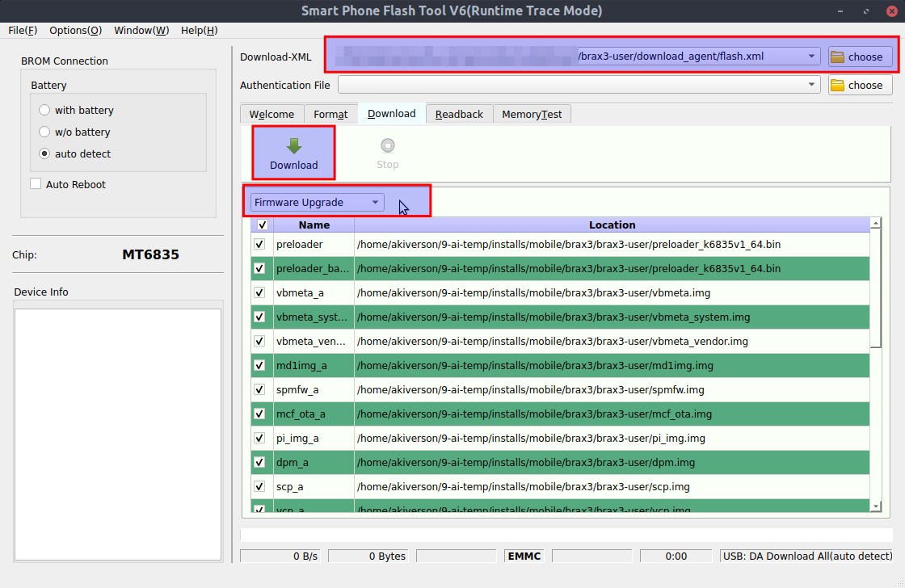
Task: Click scroll up arrow in partition list
Action: pos(875,224)
